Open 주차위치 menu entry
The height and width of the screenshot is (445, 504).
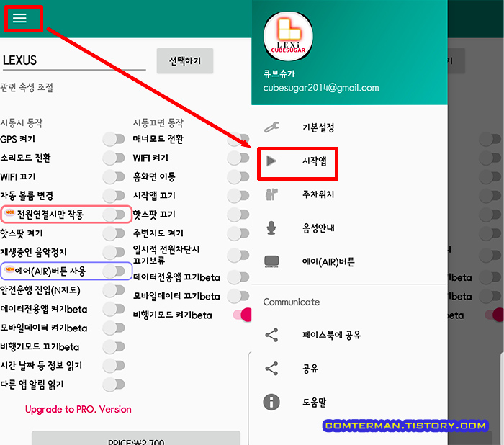click(x=349, y=194)
